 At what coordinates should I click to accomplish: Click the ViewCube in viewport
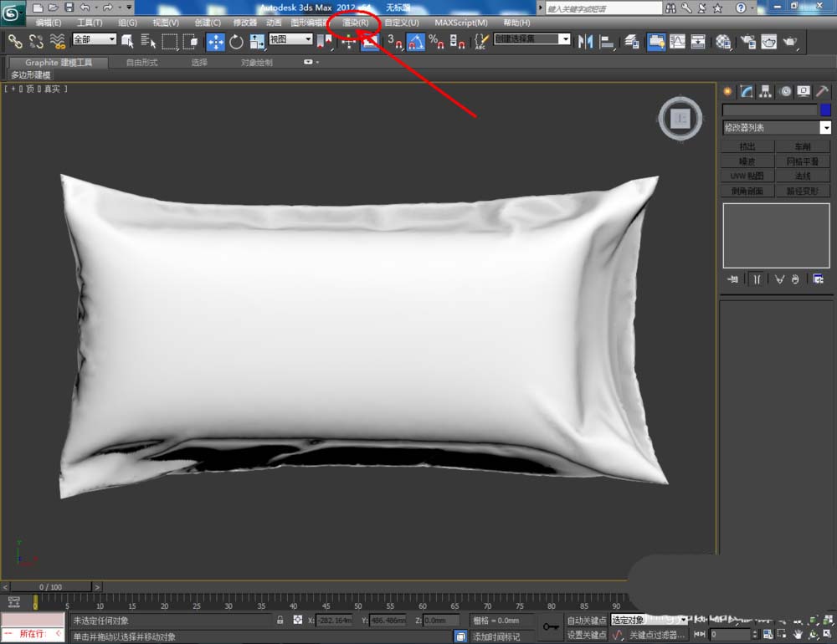coord(680,118)
